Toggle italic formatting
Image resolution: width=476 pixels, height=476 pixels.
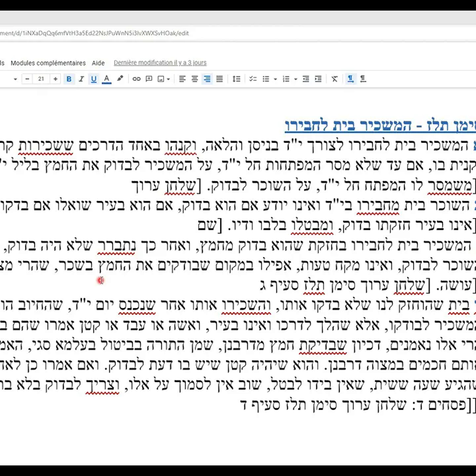click(x=81, y=79)
